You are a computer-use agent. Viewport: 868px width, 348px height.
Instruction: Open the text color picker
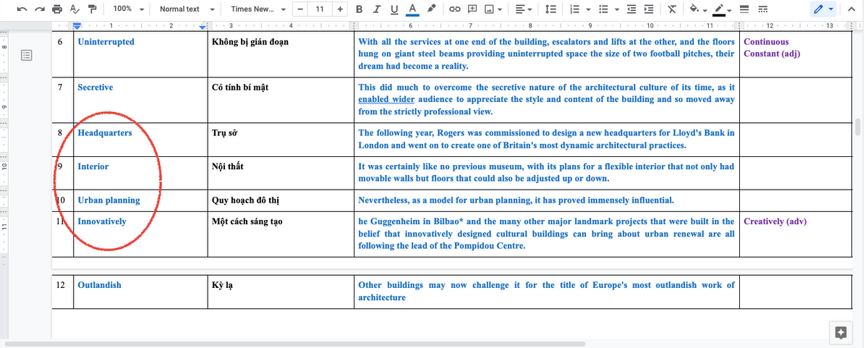pos(412,9)
